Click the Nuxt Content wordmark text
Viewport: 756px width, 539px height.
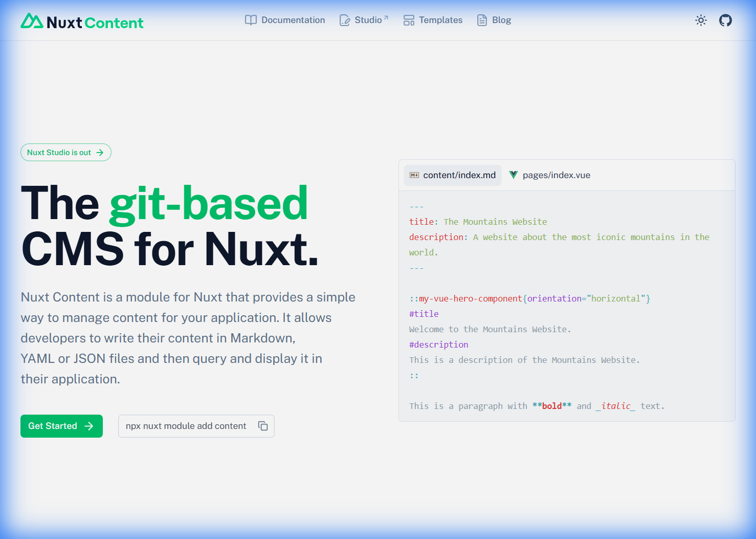click(x=95, y=23)
